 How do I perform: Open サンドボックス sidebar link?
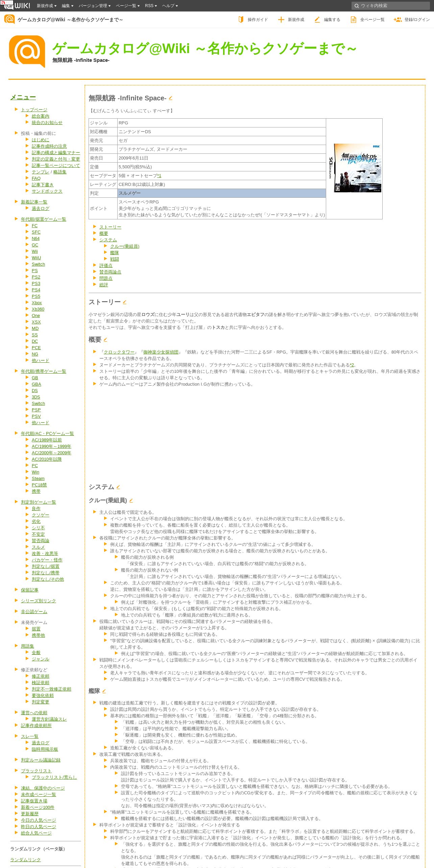point(47,191)
